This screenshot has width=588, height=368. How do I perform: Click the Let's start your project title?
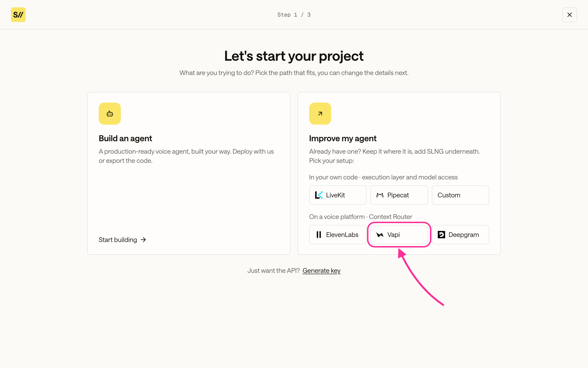click(x=294, y=56)
